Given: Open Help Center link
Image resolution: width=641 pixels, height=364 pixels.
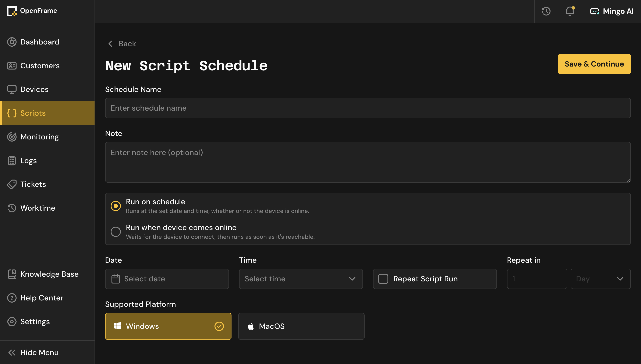Looking at the screenshot, I should click(47, 298).
